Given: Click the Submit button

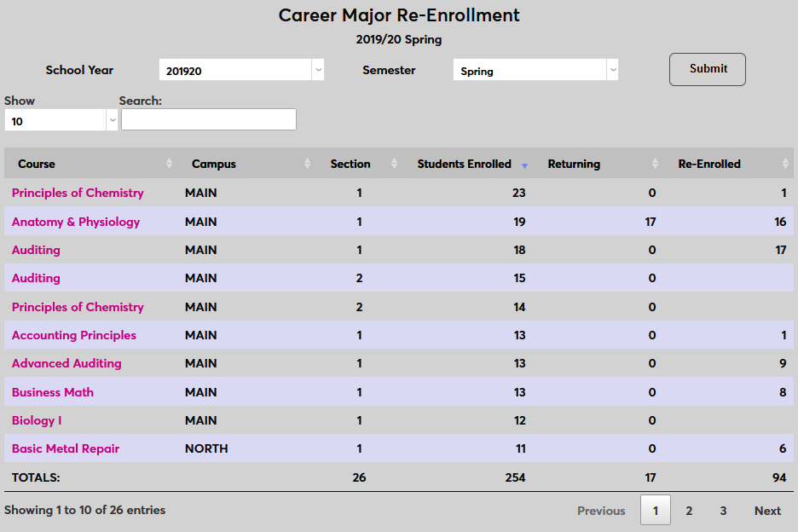Looking at the screenshot, I should [x=708, y=69].
